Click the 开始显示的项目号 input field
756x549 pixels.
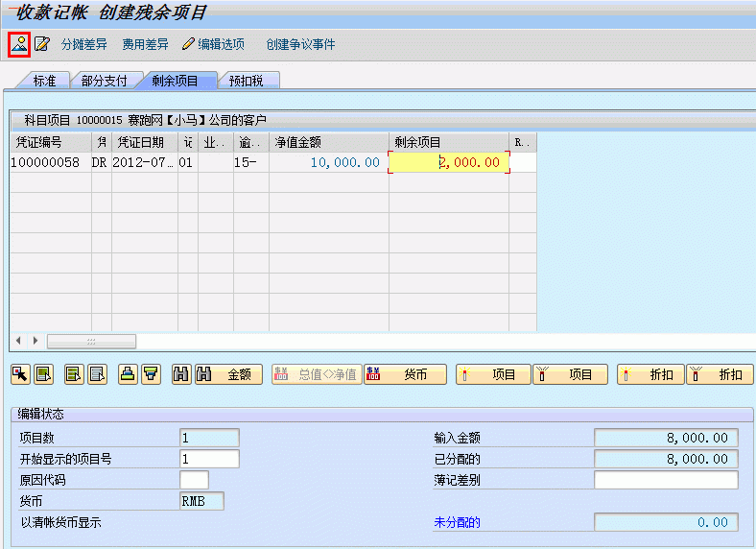(209, 459)
